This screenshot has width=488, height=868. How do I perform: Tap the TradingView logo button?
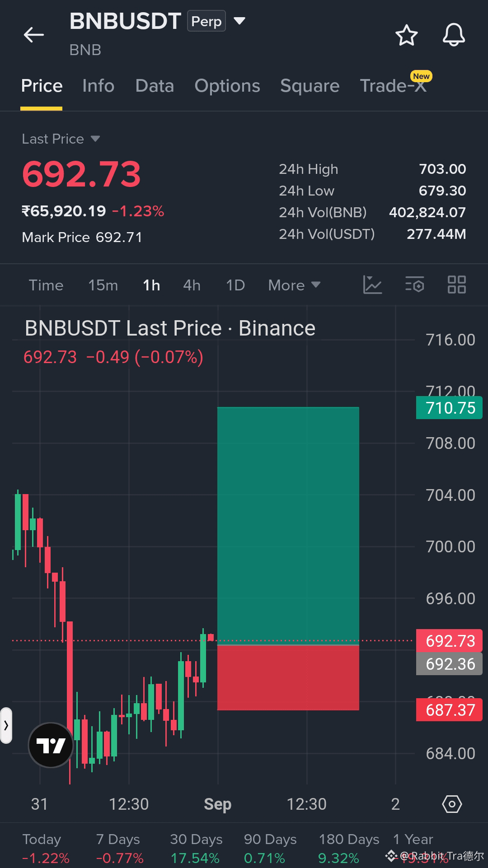pos(51,745)
